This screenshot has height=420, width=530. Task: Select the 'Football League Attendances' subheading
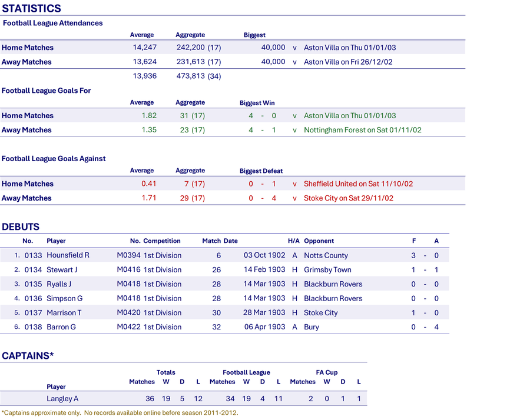pyautogui.click(x=53, y=23)
